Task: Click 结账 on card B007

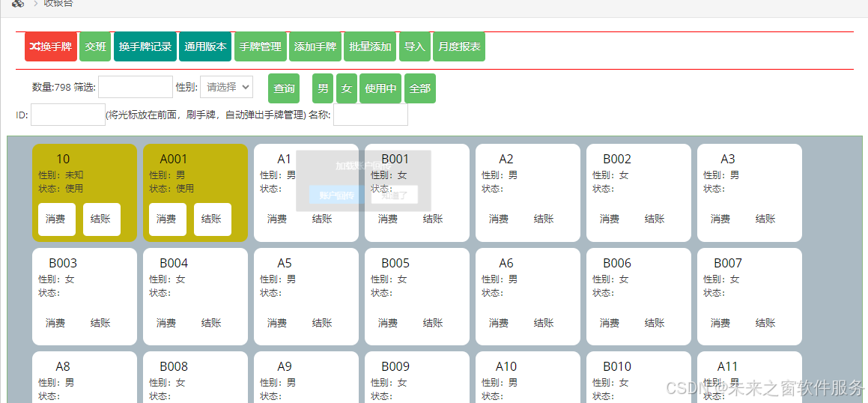Action: [x=765, y=324]
